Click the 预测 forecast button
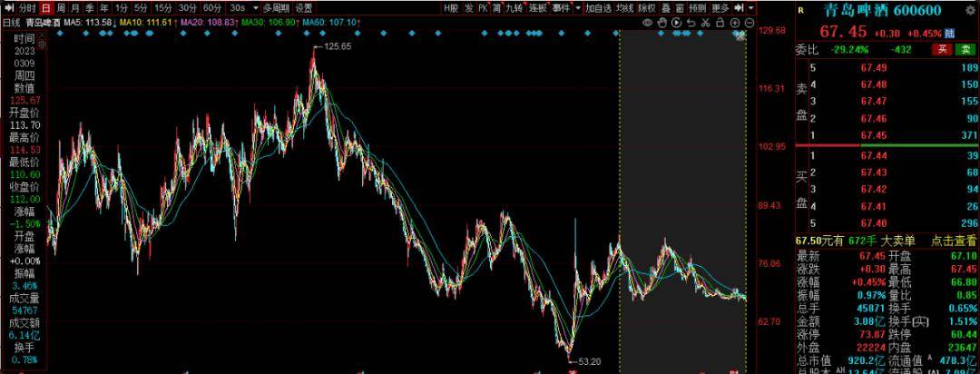980x374 pixels. (698, 8)
